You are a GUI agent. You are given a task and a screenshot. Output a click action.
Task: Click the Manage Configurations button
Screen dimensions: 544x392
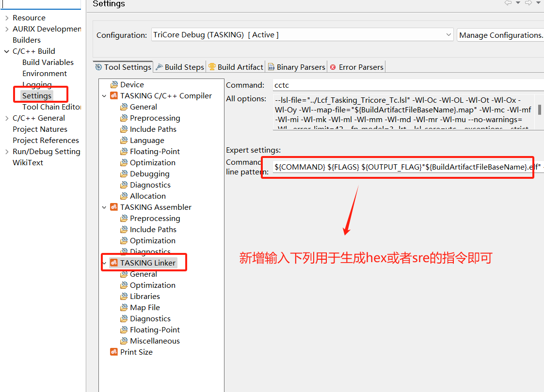(500, 34)
